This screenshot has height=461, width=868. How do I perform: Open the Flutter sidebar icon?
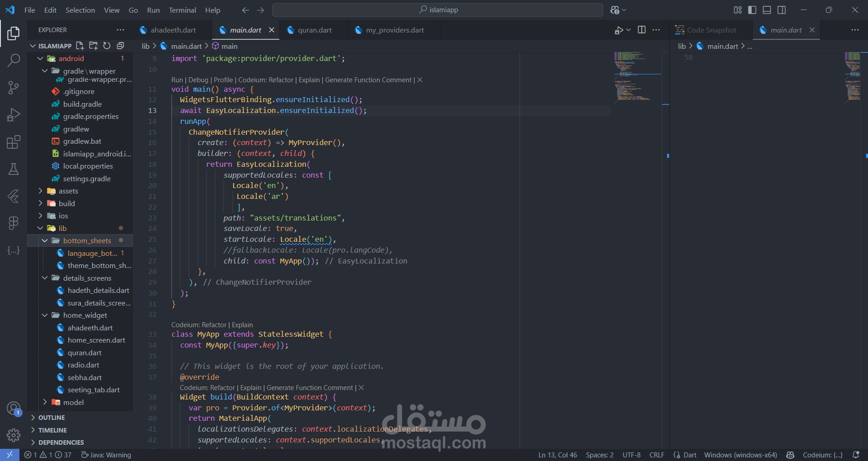pos(14,196)
